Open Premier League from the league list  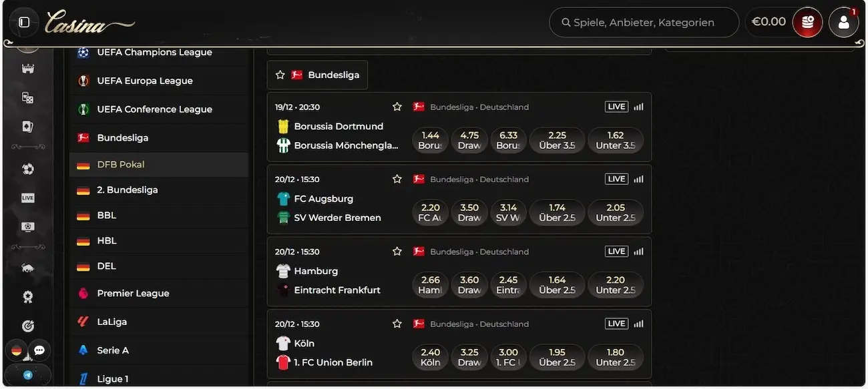point(133,293)
